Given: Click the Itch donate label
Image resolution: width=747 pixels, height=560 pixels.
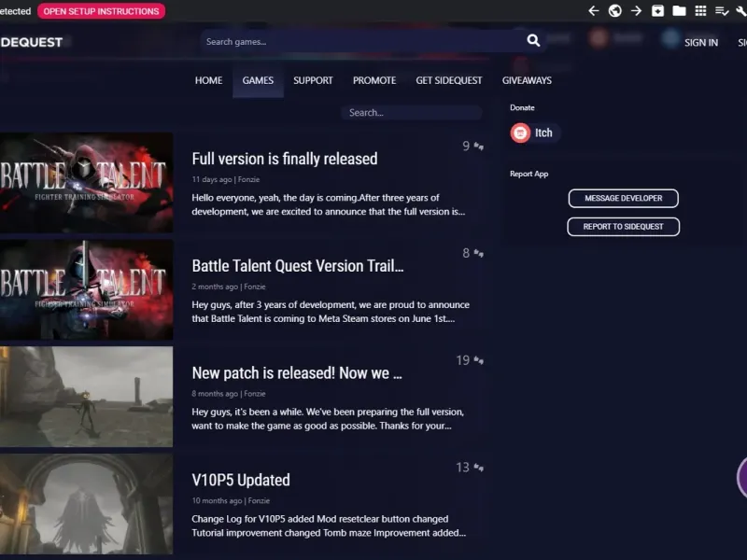Looking at the screenshot, I should click(543, 133).
